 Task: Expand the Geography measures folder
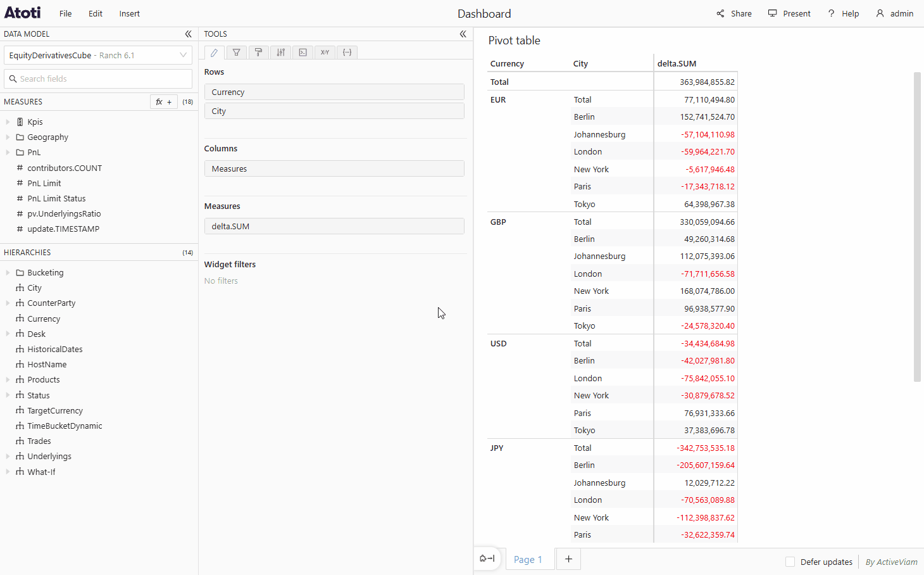click(8, 137)
